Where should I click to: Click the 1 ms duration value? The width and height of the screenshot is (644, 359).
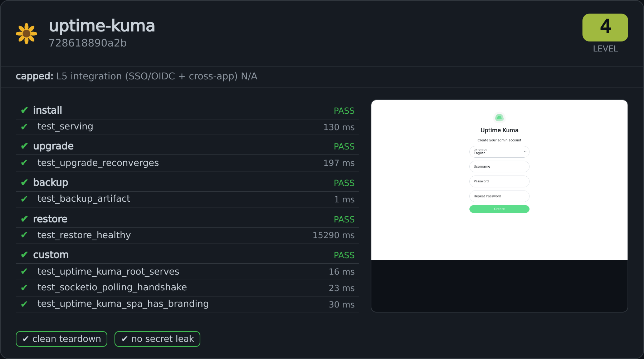click(x=344, y=200)
